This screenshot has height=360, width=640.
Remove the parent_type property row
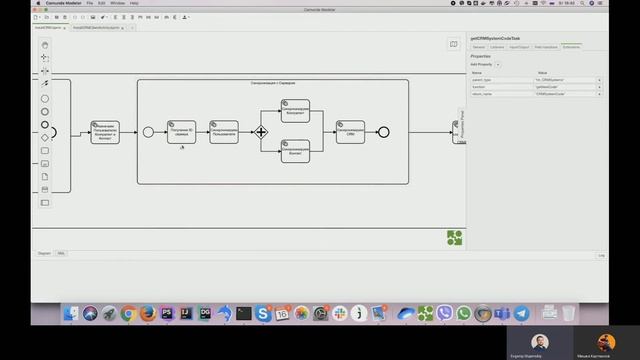[599, 80]
